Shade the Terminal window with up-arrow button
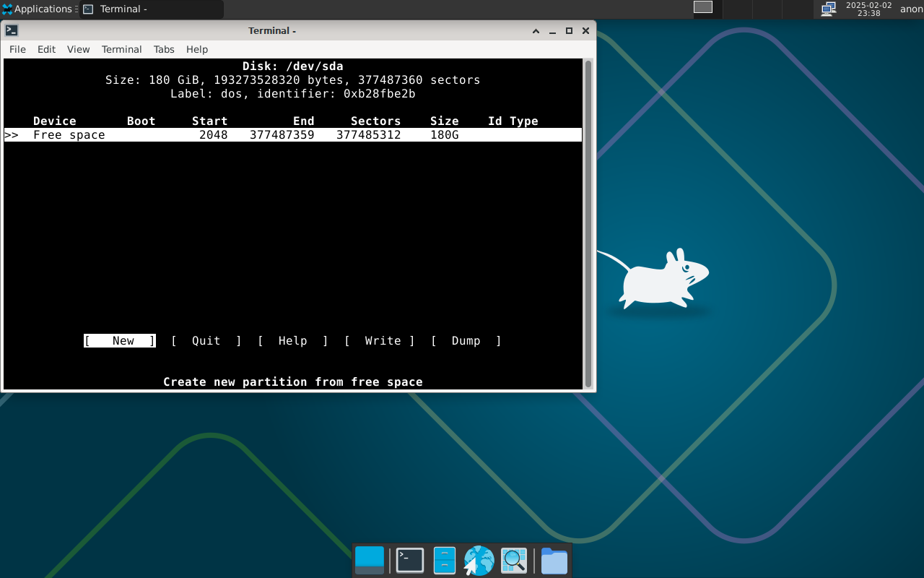Viewport: 924px width, 578px height. (536, 31)
